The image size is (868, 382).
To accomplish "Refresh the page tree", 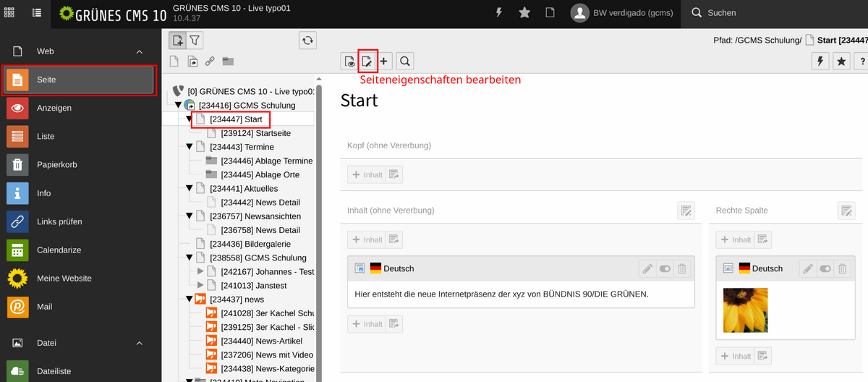I will (x=308, y=41).
